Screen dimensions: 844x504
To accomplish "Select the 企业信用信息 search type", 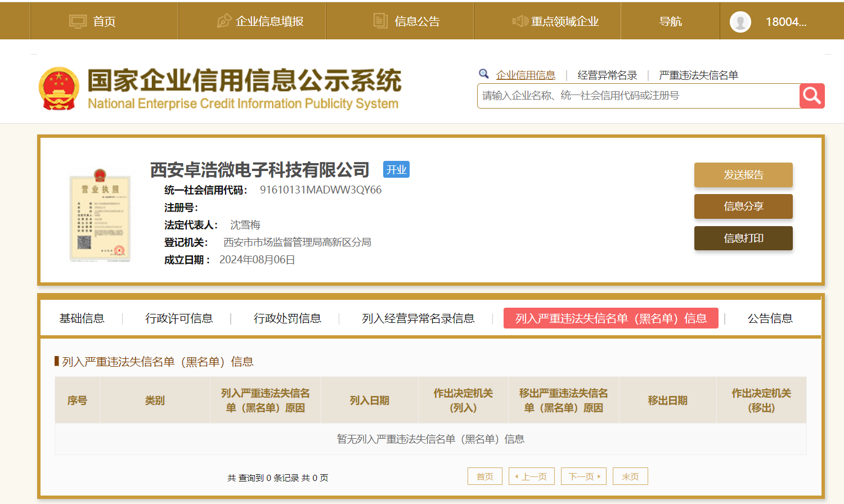I will 526,75.
